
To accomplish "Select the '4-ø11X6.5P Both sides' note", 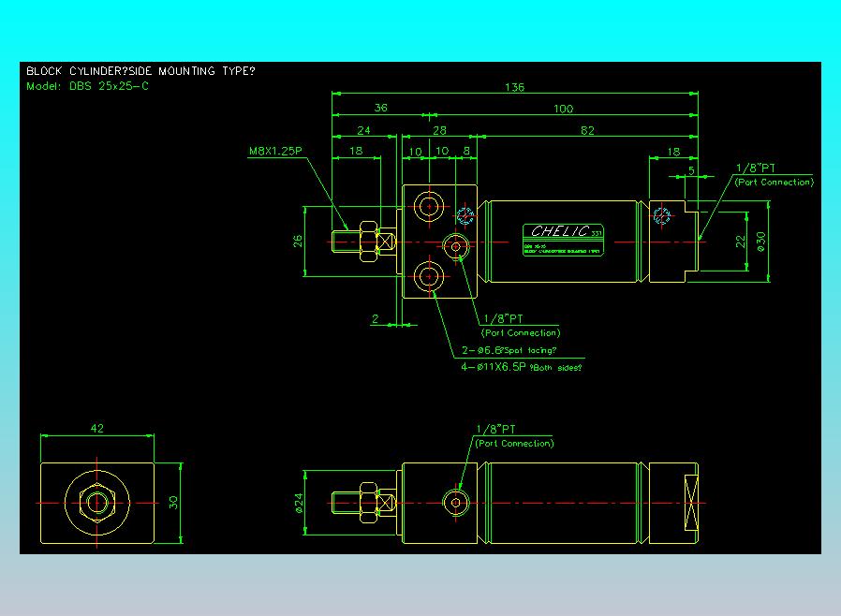I will tap(522, 367).
